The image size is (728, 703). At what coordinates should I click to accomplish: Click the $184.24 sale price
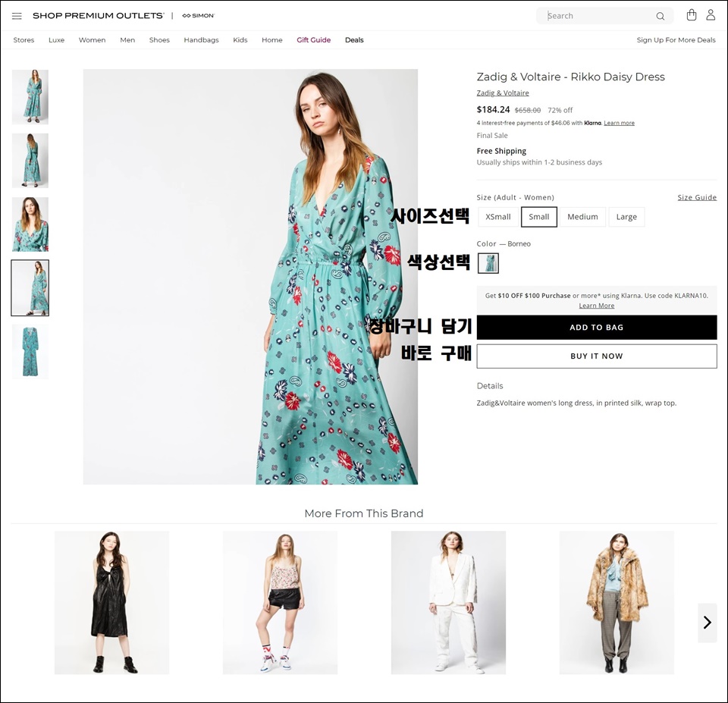pyautogui.click(x=493, y=109)
